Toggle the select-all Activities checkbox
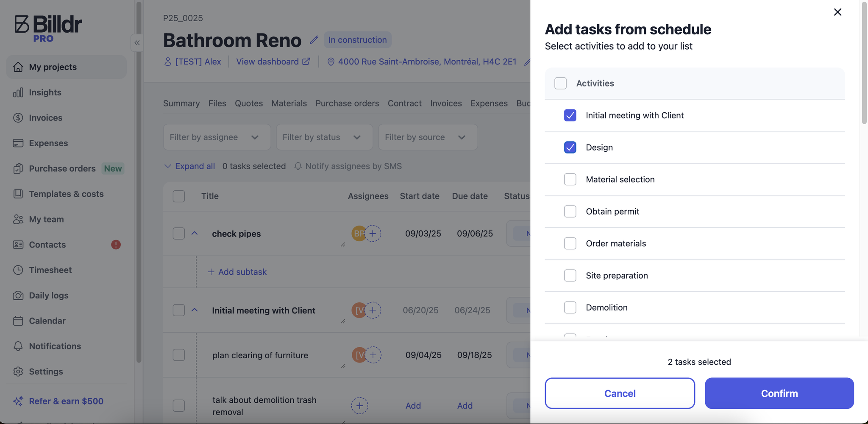Image resolution: width=868 pixels, height=424 pixels. point(560,83)
